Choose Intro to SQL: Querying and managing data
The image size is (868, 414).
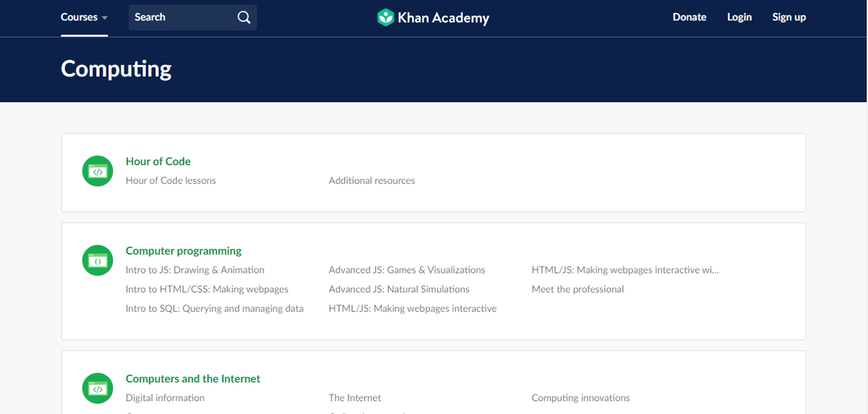[x=214, y=308]
